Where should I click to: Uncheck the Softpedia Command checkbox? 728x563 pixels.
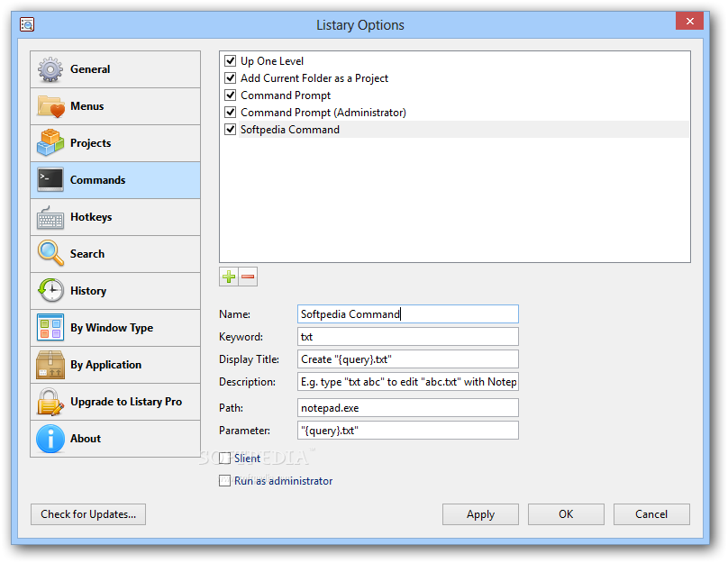(x=231, y=129)
